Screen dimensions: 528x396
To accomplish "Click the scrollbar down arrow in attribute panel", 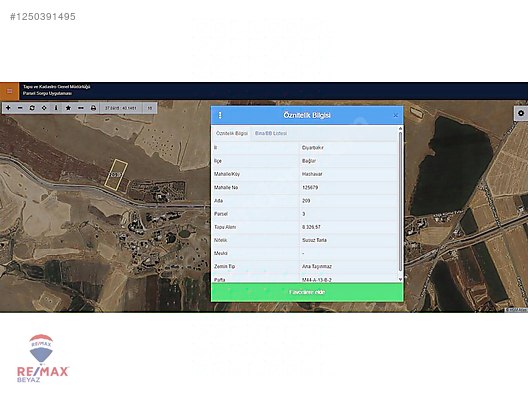I will coord(400,279).
